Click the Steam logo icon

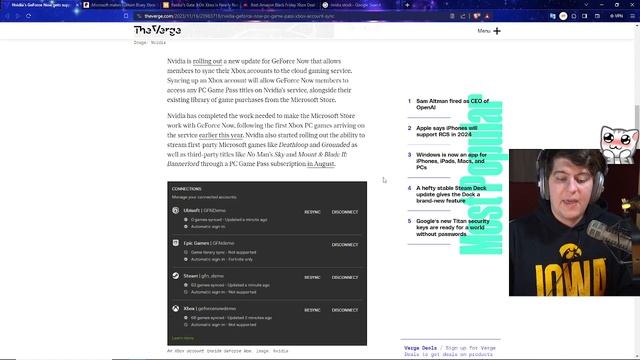click(x=176, y=276)
